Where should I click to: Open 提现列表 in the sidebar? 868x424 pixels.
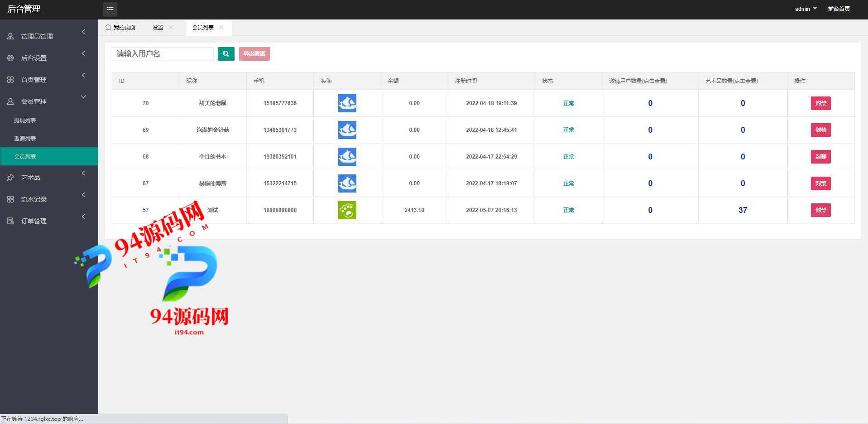[x=49, y=120]
